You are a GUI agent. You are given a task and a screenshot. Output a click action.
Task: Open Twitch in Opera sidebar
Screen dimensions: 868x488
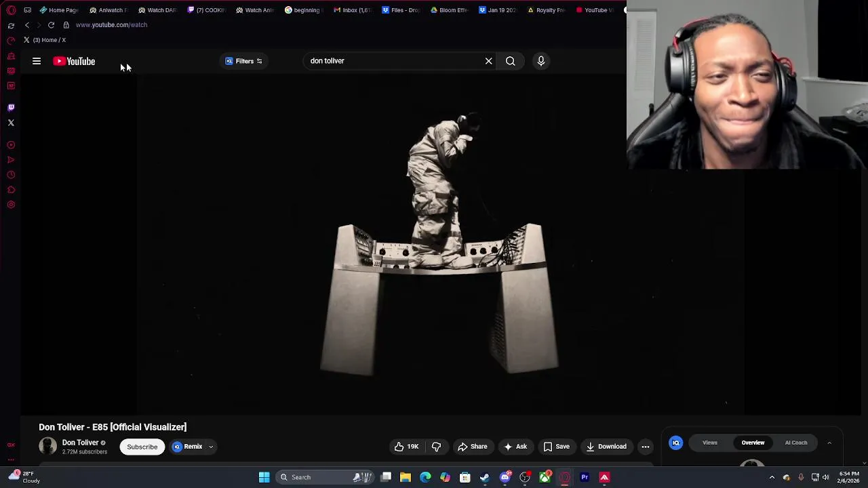[11, 107]
